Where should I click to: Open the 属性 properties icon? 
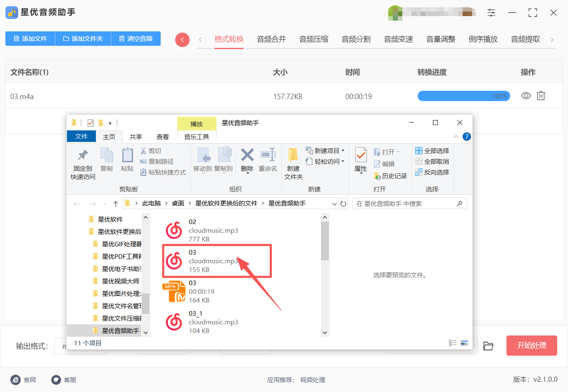point(361,155)
